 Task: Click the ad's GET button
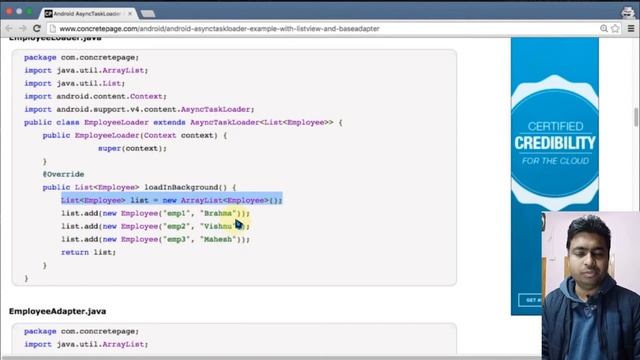click(x=531, y=300)
